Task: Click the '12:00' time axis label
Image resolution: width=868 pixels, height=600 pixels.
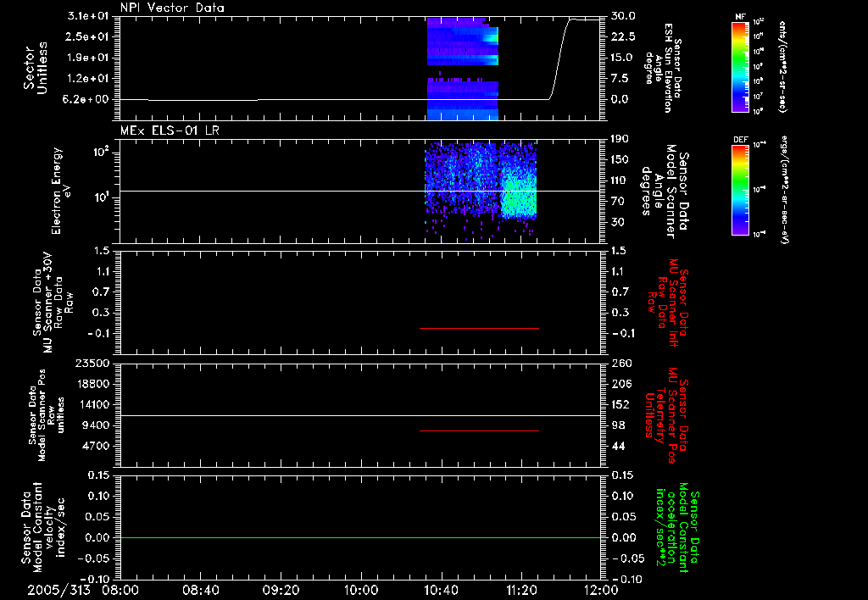Action: (601, 590)
